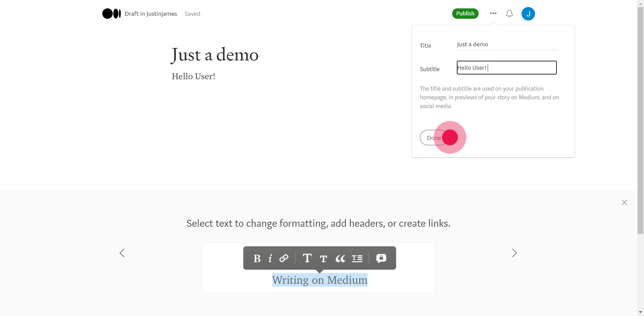Apply the large heading T
644x316 pixels.
point(307,258)
